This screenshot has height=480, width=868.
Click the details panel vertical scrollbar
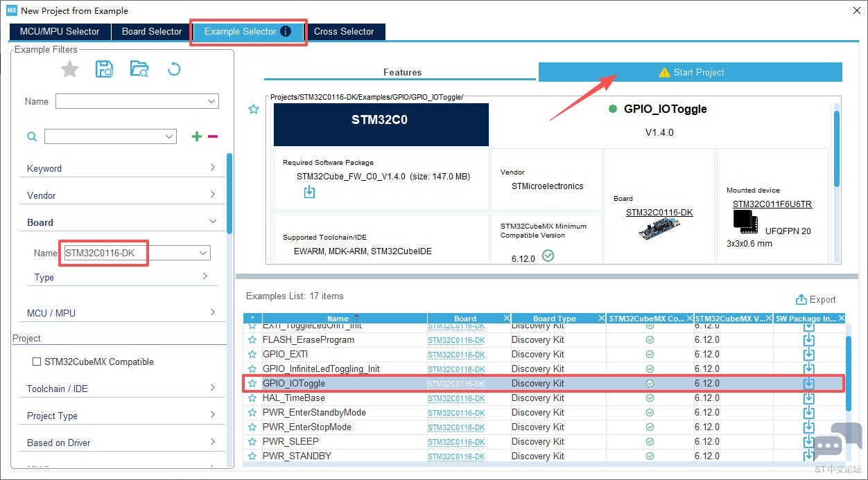(x=836, y=149)
